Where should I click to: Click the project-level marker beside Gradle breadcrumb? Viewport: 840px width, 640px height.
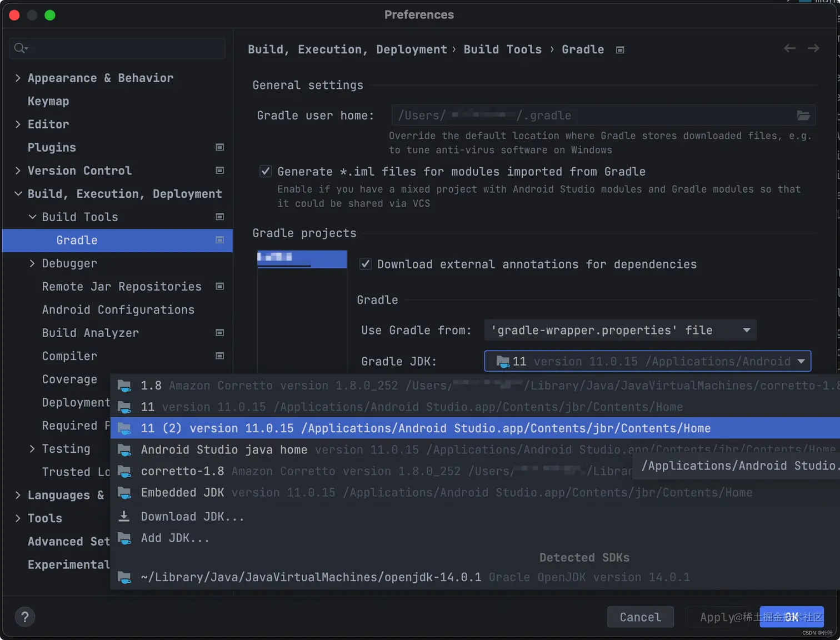click(x=620, y=50)
